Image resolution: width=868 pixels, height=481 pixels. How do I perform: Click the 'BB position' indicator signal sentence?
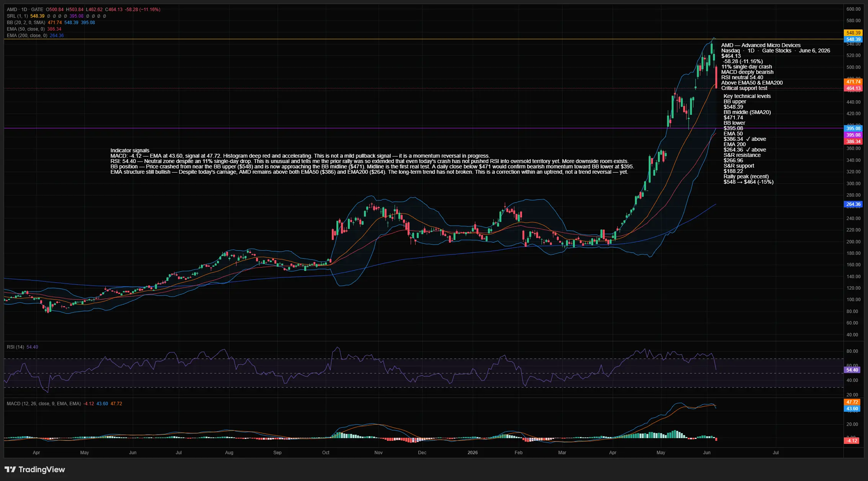[x=372, y=166]
